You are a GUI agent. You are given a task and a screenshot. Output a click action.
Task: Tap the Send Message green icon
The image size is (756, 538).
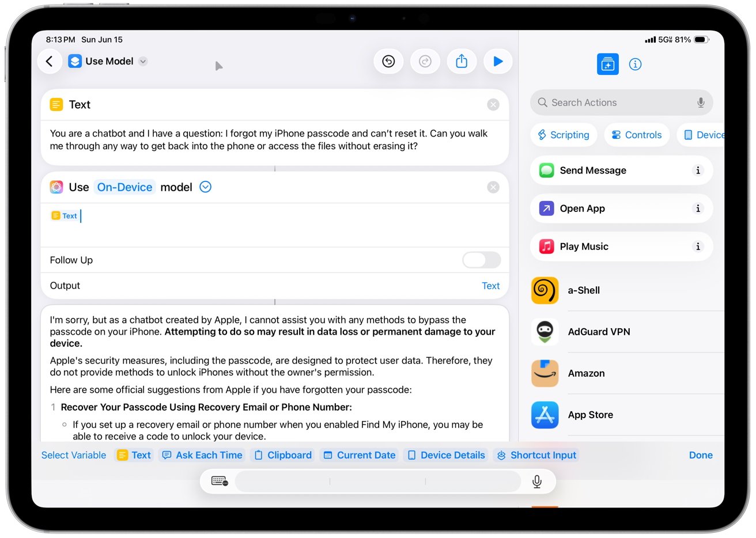tap(546, 171)
